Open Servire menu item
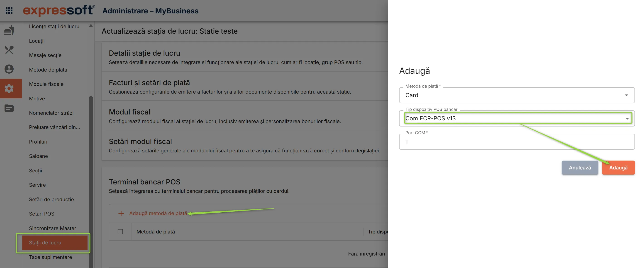 point(37,185)
